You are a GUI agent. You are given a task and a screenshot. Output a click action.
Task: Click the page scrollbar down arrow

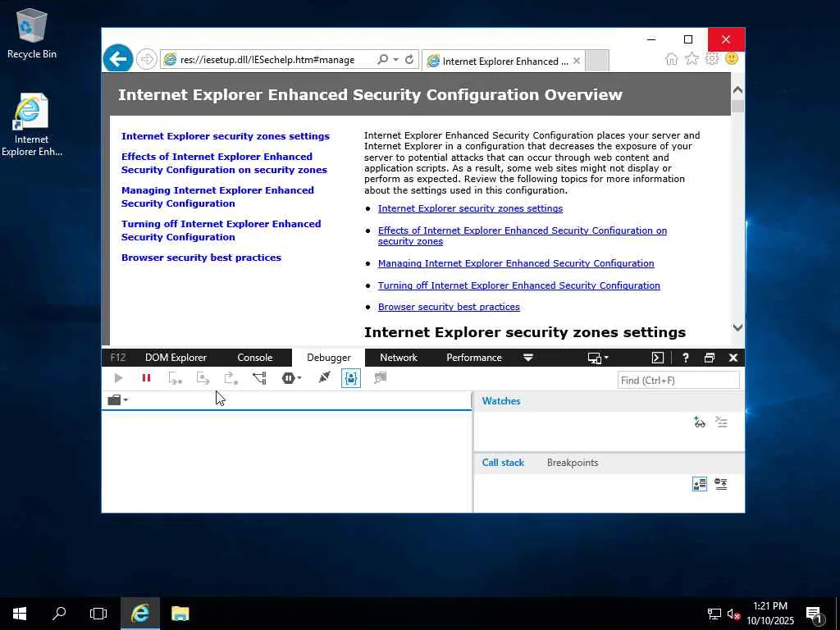[737, 327]
